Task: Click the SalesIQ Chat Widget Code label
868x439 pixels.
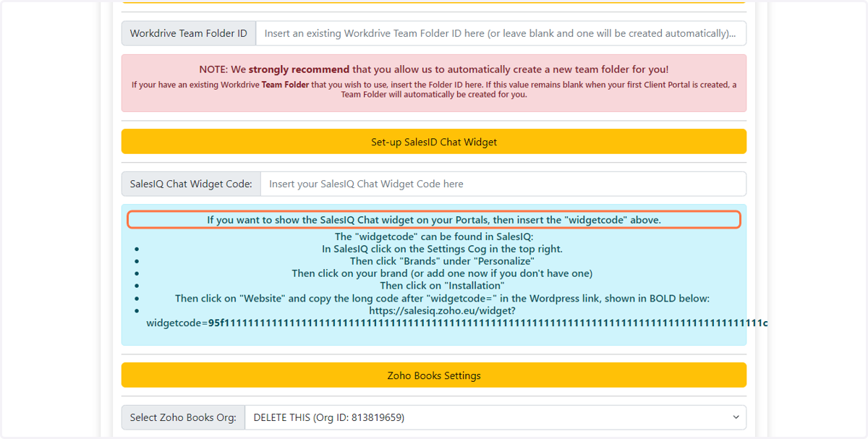Action: [191, 184]
